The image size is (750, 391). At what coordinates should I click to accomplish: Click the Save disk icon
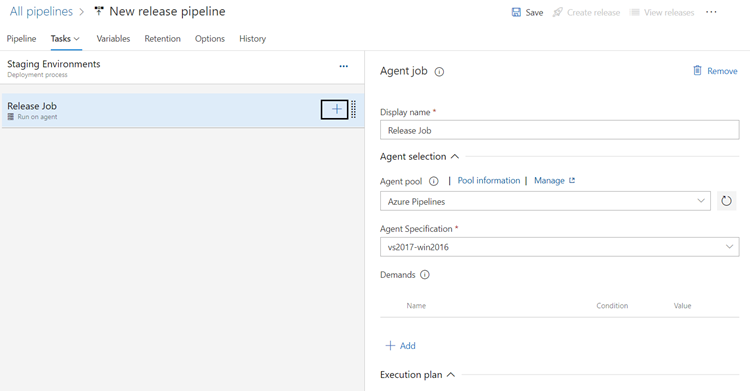[x=516, y=12]
